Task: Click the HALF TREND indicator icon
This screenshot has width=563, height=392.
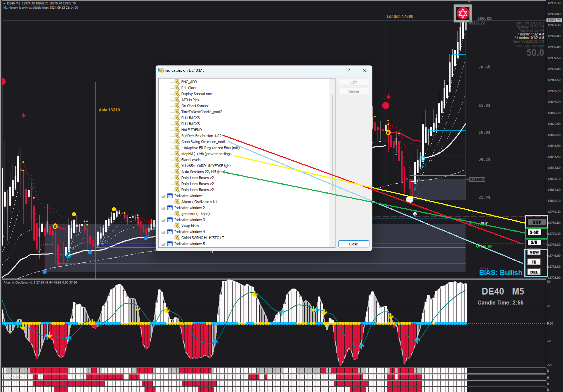Action: (177, 130)
